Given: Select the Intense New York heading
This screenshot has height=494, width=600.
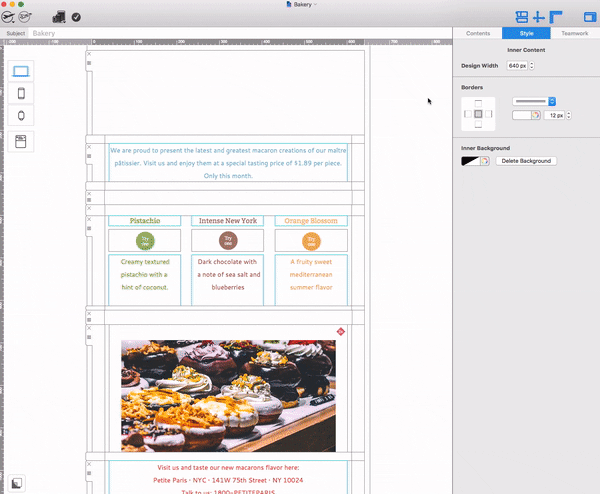Looking at the screenshot, I should pyautogui.click(x=228, y=221).
